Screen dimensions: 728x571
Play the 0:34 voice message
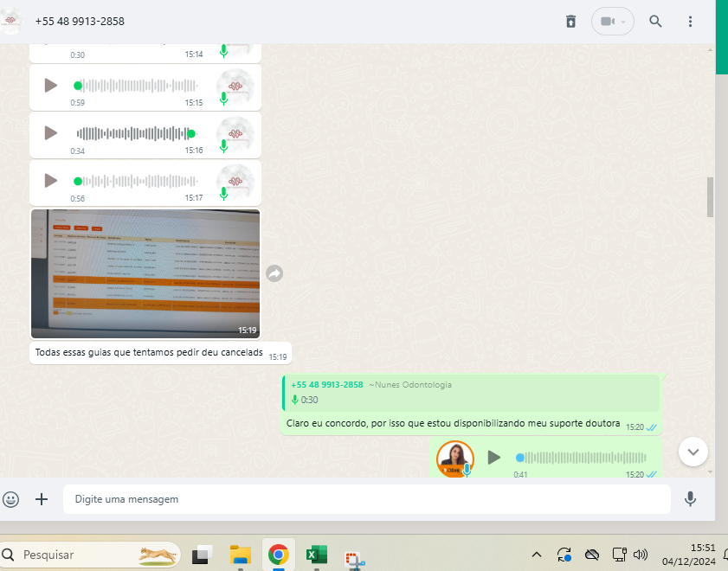click(51, 133)
